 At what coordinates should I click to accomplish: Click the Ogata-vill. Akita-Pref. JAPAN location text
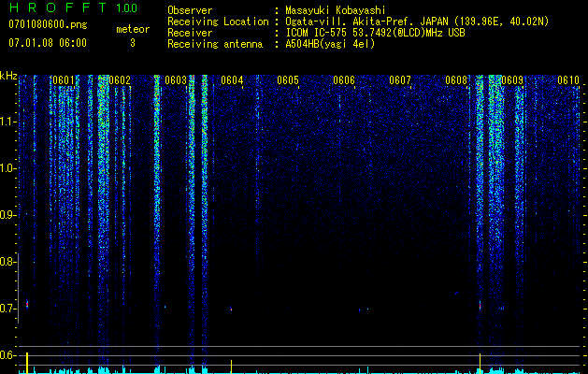coord(417,22)
